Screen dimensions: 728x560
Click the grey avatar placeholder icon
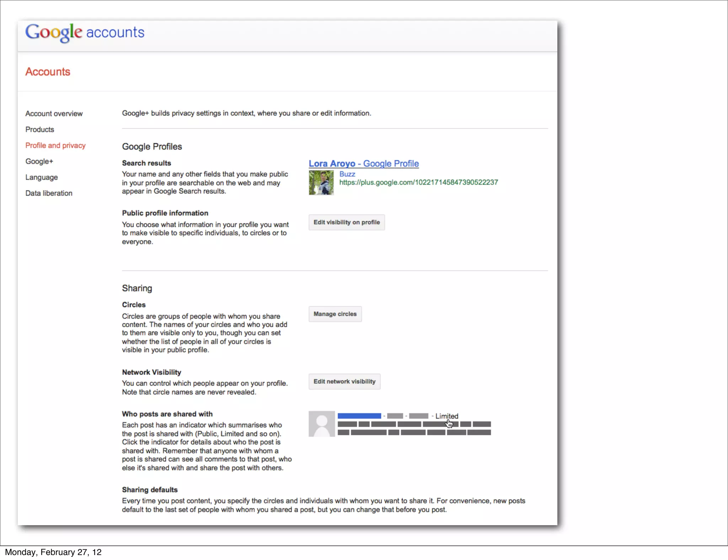point(321,424)
